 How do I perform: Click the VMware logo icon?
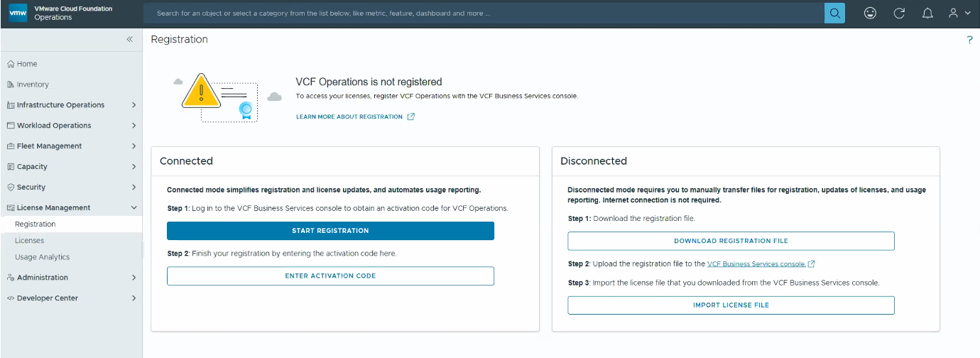(18, 13)
